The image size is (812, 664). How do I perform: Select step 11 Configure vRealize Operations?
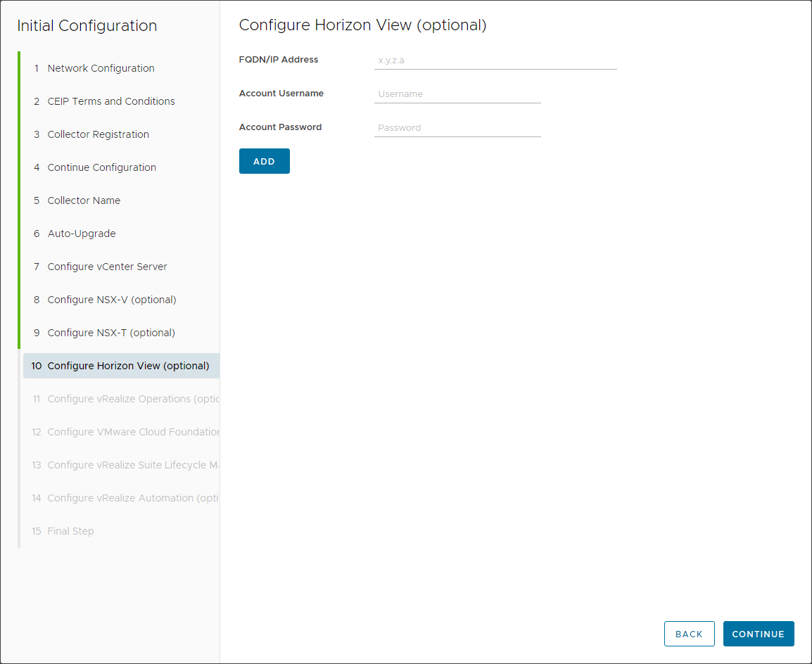point(121,399)
